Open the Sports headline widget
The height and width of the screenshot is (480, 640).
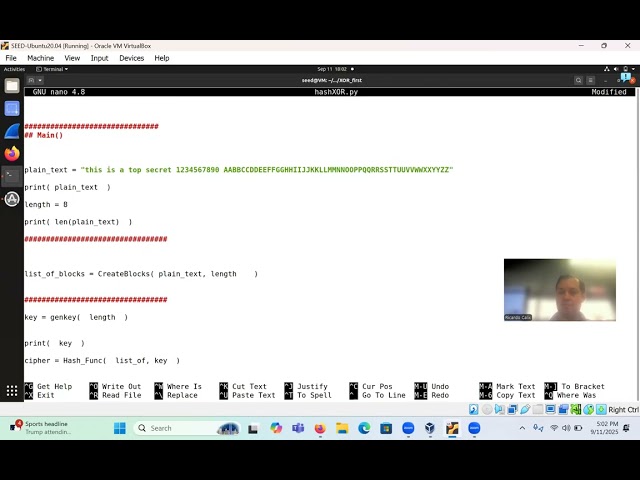[41, 428]
